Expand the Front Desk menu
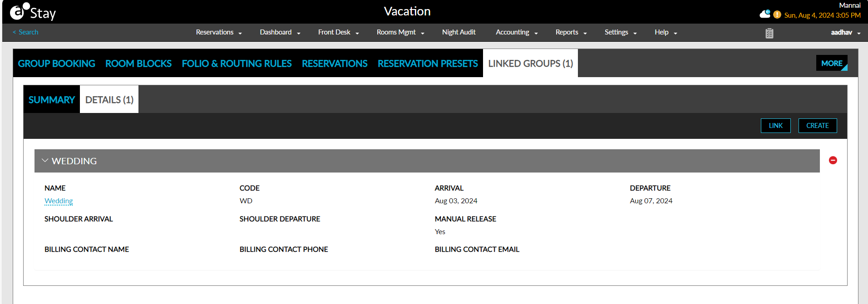 click(339, 32)
